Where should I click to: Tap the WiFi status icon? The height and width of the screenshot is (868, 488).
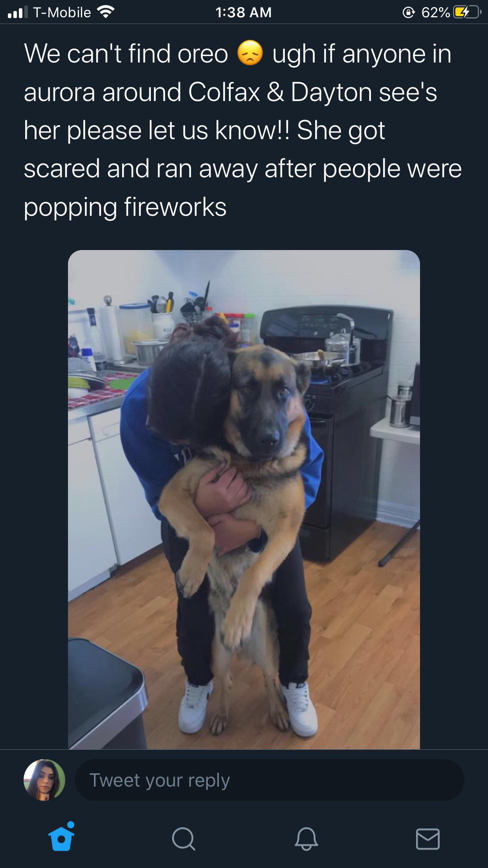click(105, 12)
